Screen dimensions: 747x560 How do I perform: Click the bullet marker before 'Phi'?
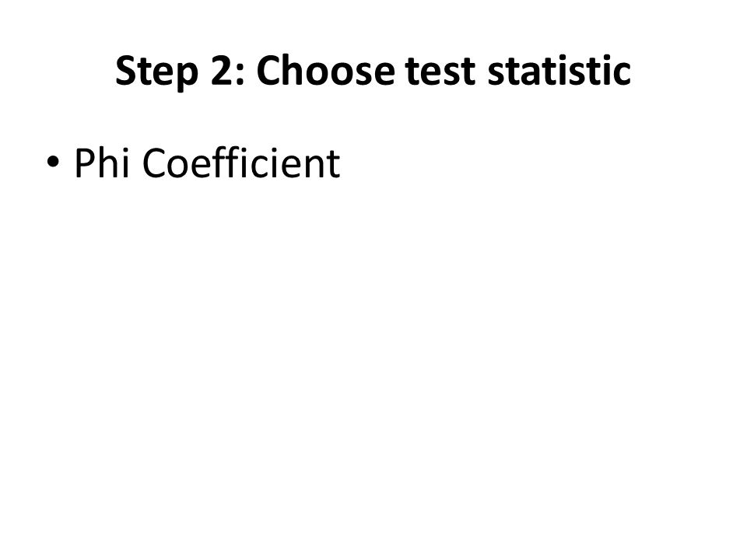54,162
